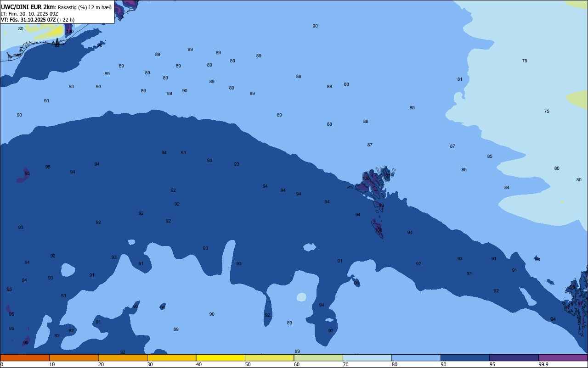Screen dimensions: 588x368
Task: Click the 90–95 dark blue legend swatch
Action: point(465,357)
